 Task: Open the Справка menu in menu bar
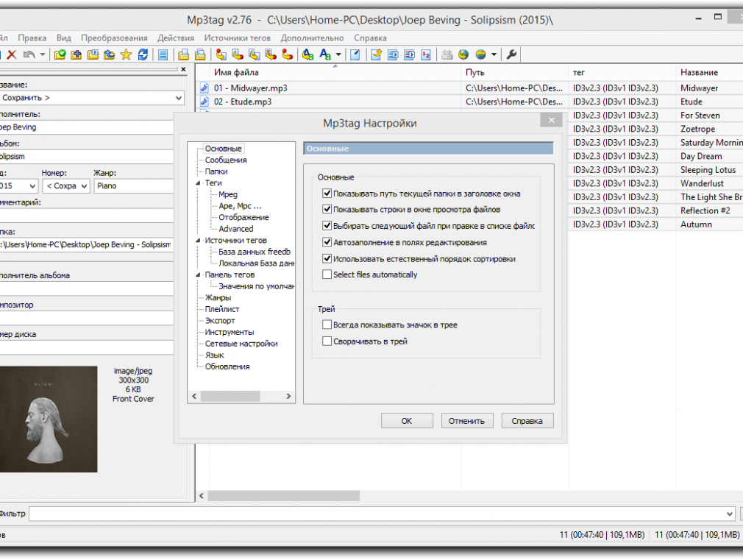coord(370,38)
